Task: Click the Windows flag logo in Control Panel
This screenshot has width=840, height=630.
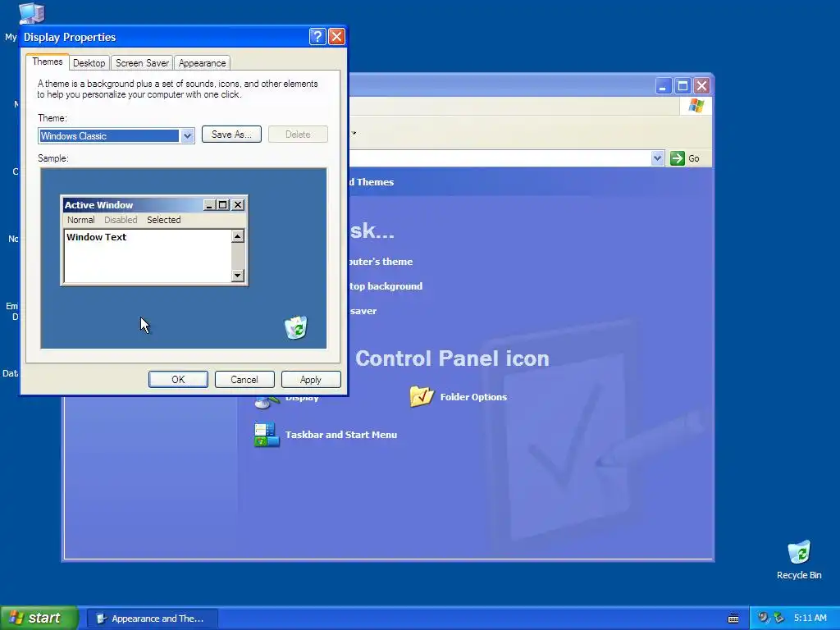Action: coord(696,106)
